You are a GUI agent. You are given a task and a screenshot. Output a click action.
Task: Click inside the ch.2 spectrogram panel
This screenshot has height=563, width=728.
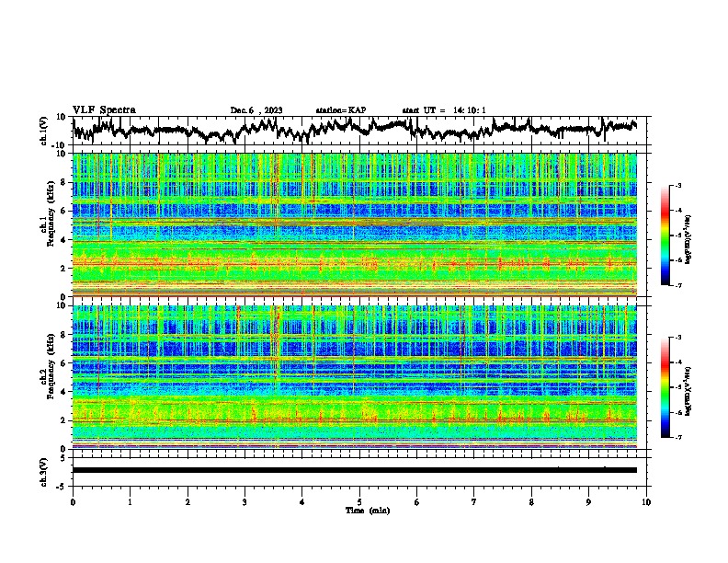click(355, 377)
